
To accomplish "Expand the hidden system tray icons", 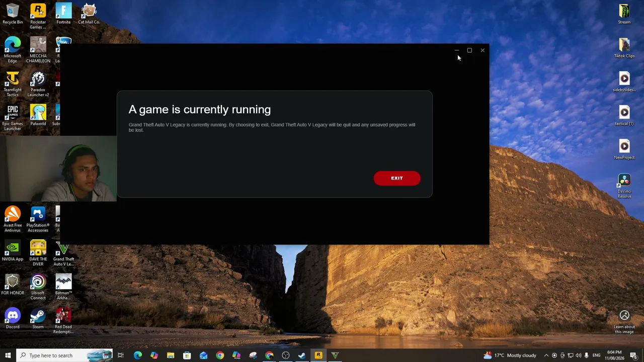I will 546,355.
